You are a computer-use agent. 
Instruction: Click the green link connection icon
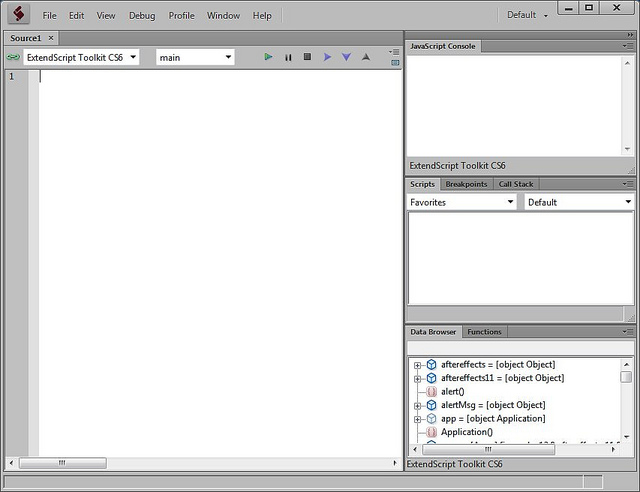[13, 57]
